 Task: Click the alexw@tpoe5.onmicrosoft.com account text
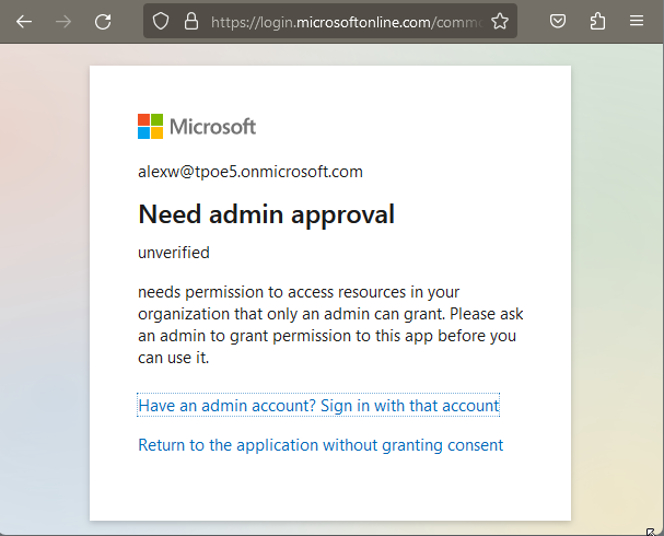[x=250, y=172]
